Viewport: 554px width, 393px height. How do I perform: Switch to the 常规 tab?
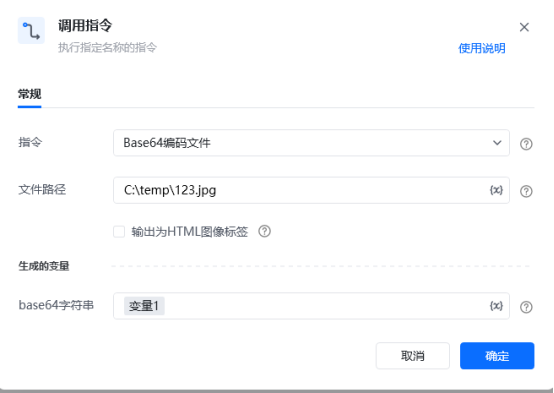coord(30,94)
